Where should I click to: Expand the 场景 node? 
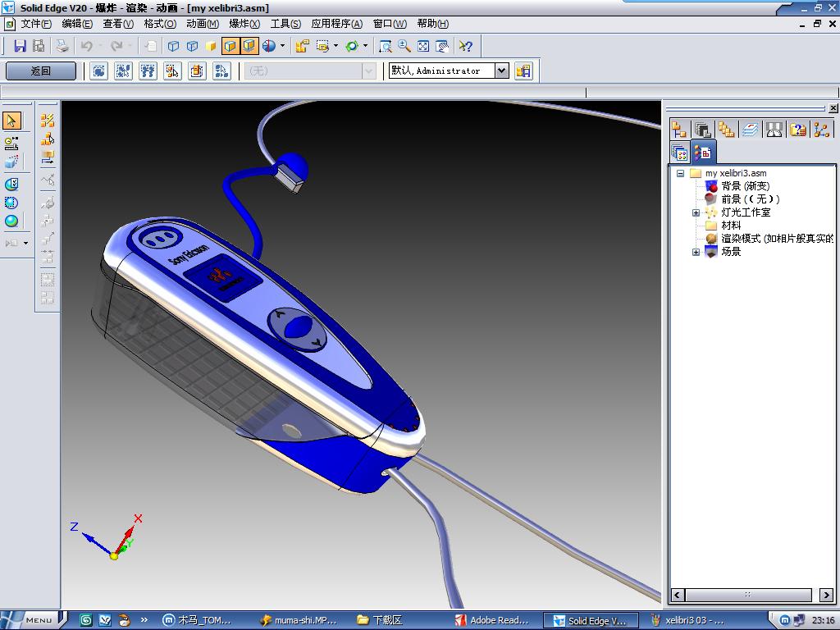click(696, 252)
